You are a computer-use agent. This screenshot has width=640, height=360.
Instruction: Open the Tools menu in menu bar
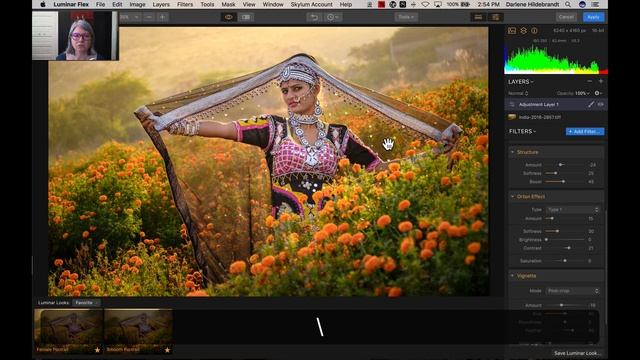pyautogui.click(x=207, y=4)
